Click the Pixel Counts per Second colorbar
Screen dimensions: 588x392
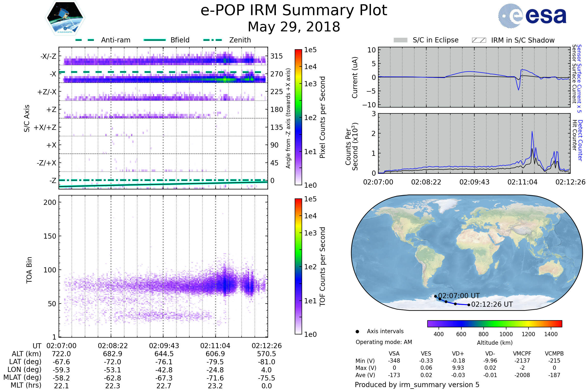pyautogui.click(x=298, y=118)
